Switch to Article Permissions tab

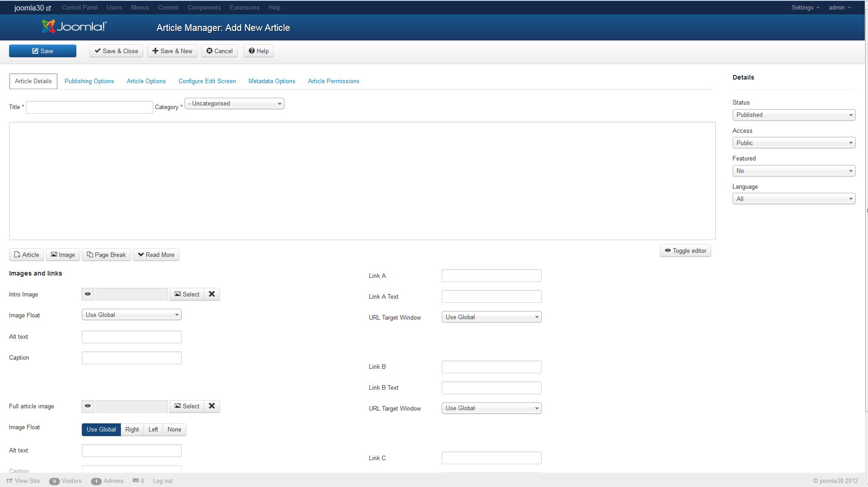(334, 81)
